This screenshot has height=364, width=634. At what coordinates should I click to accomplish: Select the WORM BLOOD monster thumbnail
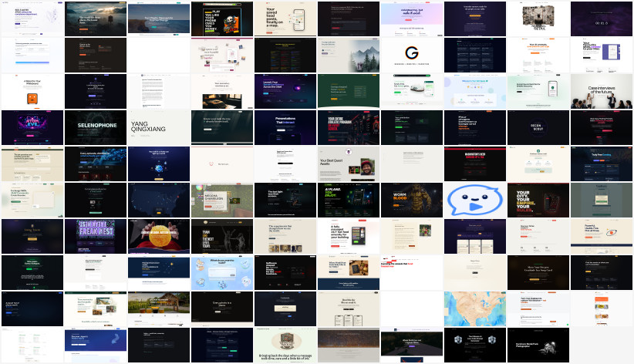[x=412, y=201]
